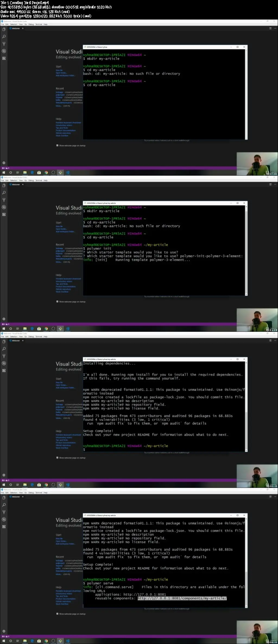This screenshot has height=644, width=278.
Task: Open the Terminal menu in the 00:01:04 frame
Action: point(39,24)
